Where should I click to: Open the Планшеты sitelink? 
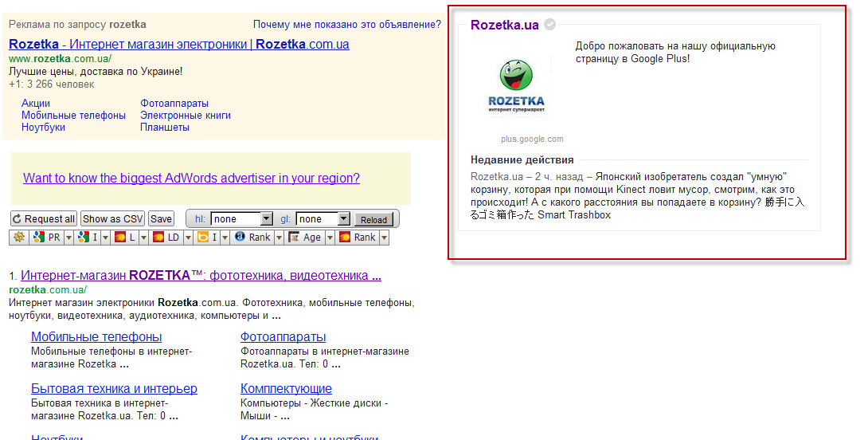[x=164, y=127]
